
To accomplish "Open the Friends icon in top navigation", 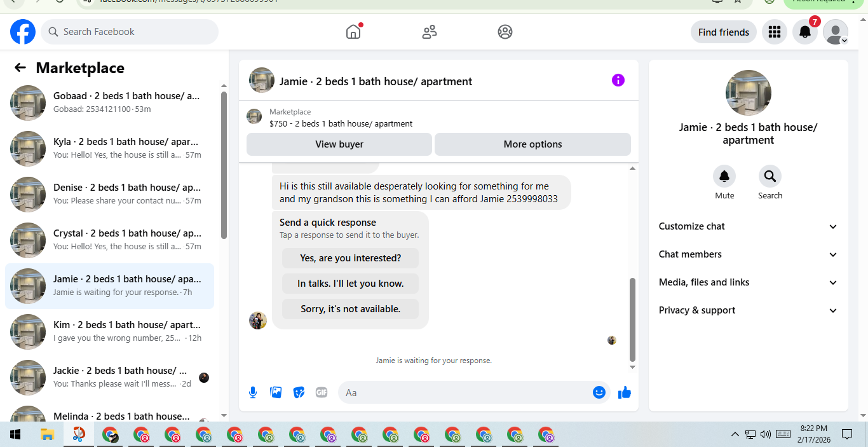I will pos(430,32).
